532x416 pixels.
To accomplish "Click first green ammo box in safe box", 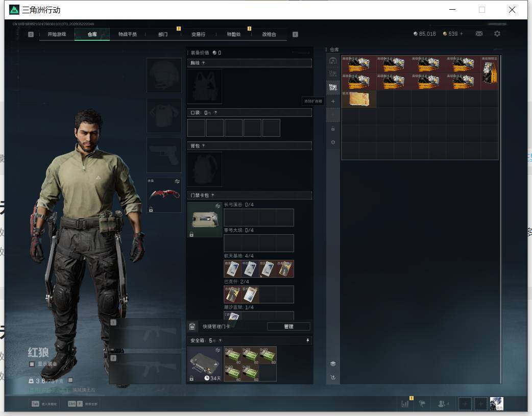I will click(233, 355).
